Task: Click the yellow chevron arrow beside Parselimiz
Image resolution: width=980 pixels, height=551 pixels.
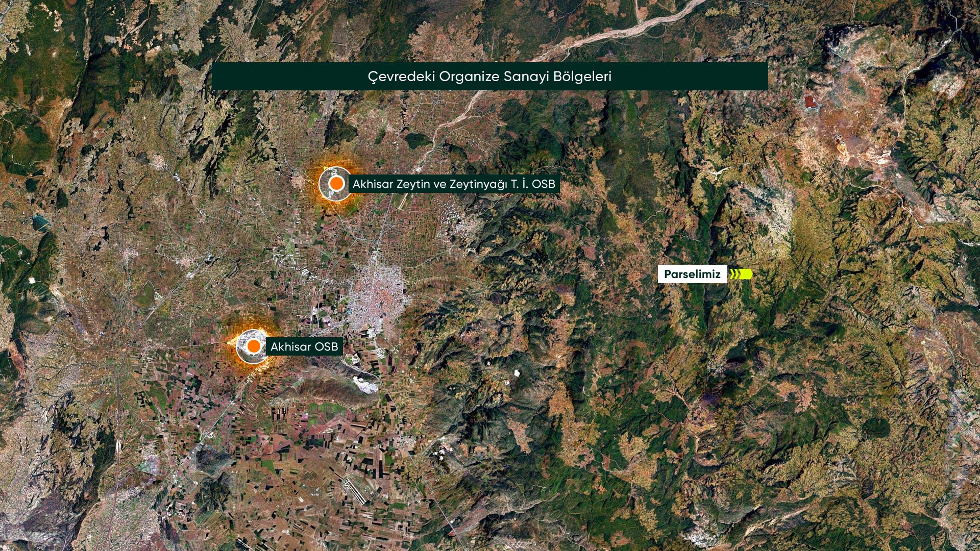Action: [x=741, y=274]
